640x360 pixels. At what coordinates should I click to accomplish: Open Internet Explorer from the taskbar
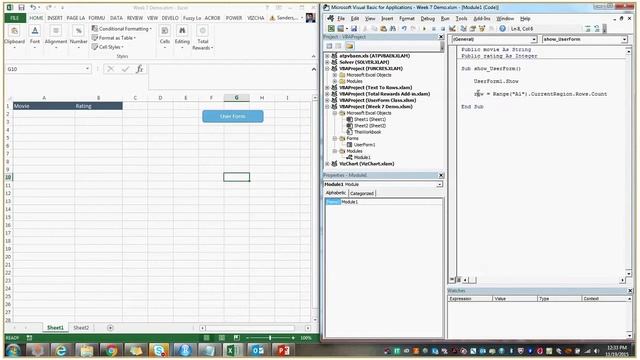(61, 350)
